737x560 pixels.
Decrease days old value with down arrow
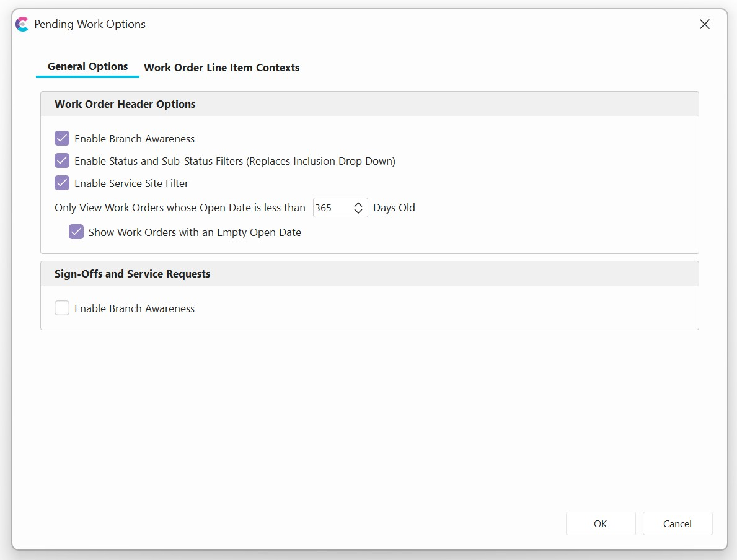tap(358, 212)
